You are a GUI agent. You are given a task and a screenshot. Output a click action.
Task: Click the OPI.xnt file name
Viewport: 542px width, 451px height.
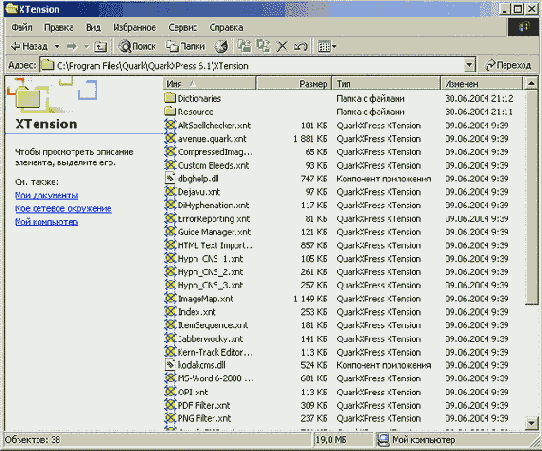193,392
